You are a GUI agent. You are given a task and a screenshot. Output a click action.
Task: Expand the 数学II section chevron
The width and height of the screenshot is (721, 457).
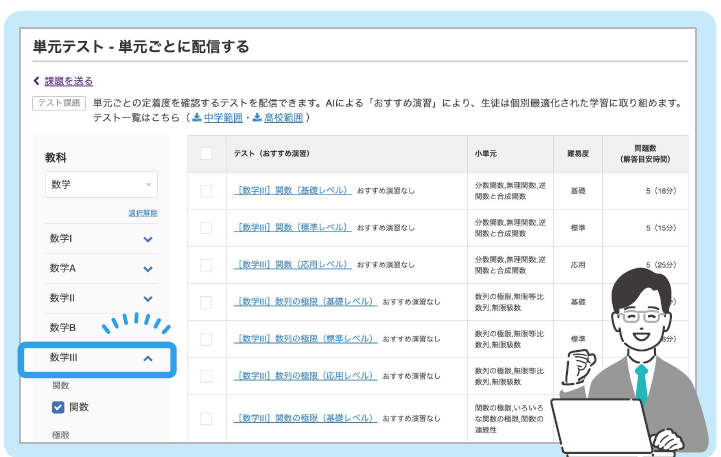coord(148,299)
